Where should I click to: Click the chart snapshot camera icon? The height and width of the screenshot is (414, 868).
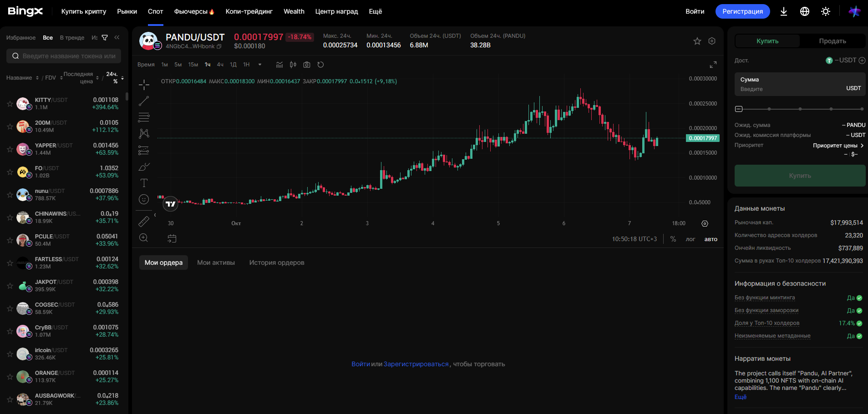tap(307, 65)
